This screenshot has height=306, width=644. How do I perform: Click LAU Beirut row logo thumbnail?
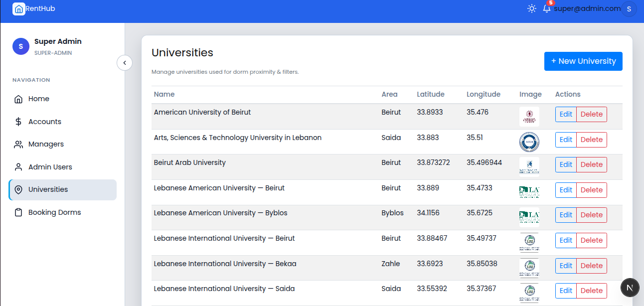[x=529, y=192]
